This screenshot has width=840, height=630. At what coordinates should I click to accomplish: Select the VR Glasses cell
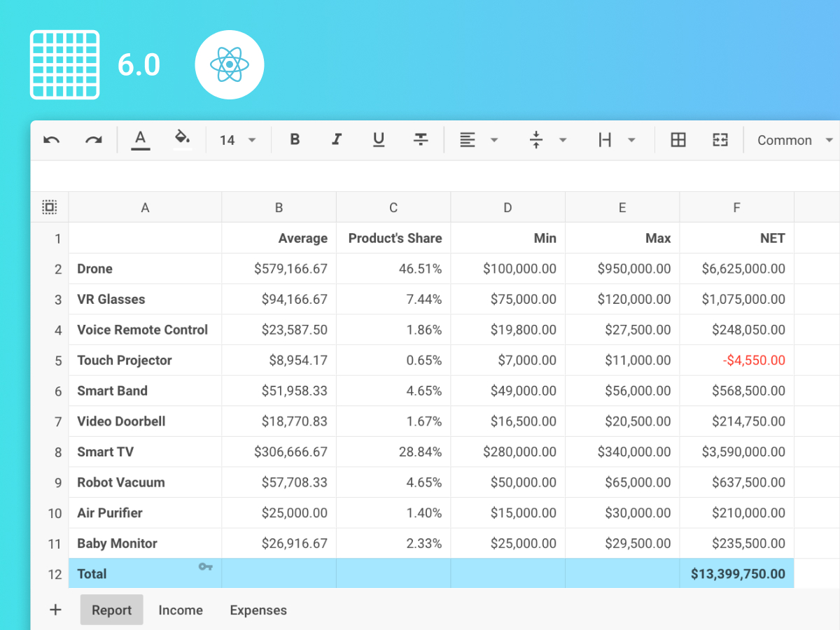click(x=146, y=299)
